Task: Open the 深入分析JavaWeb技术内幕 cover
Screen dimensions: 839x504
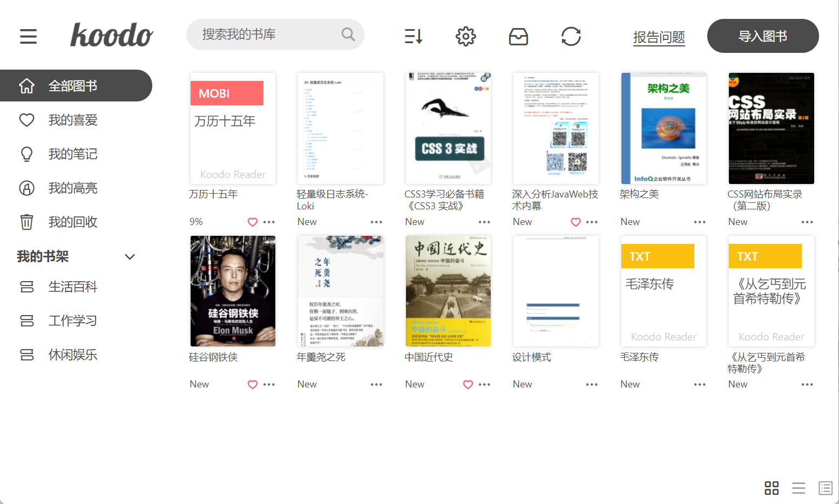Action: pyautogui.click(x=556, y=128)
